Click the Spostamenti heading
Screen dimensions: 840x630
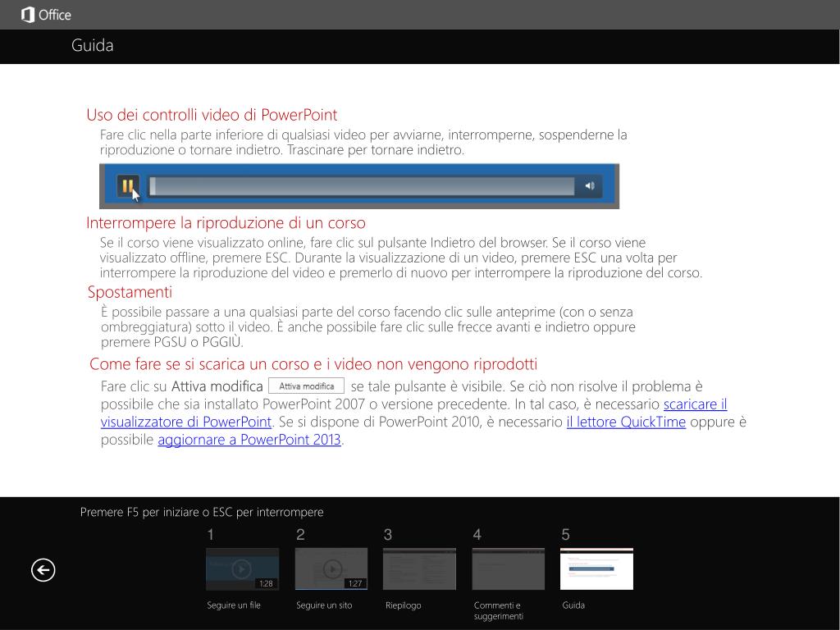click(130, 292)
